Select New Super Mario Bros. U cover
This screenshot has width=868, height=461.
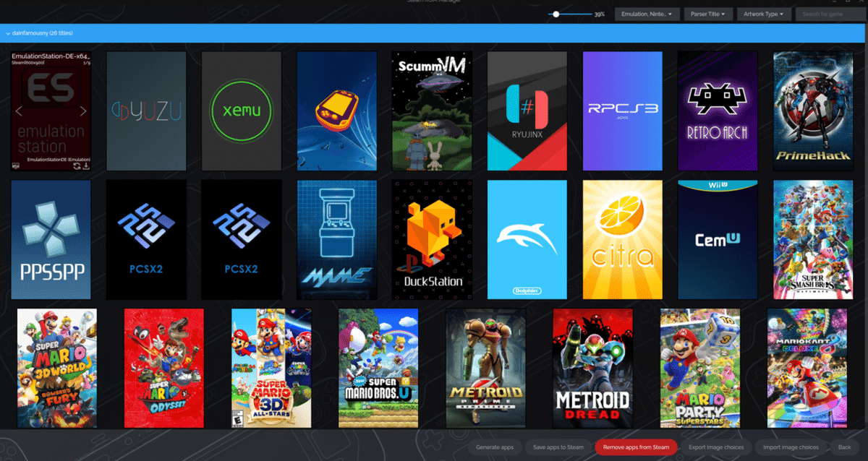(x=378, y=368)
